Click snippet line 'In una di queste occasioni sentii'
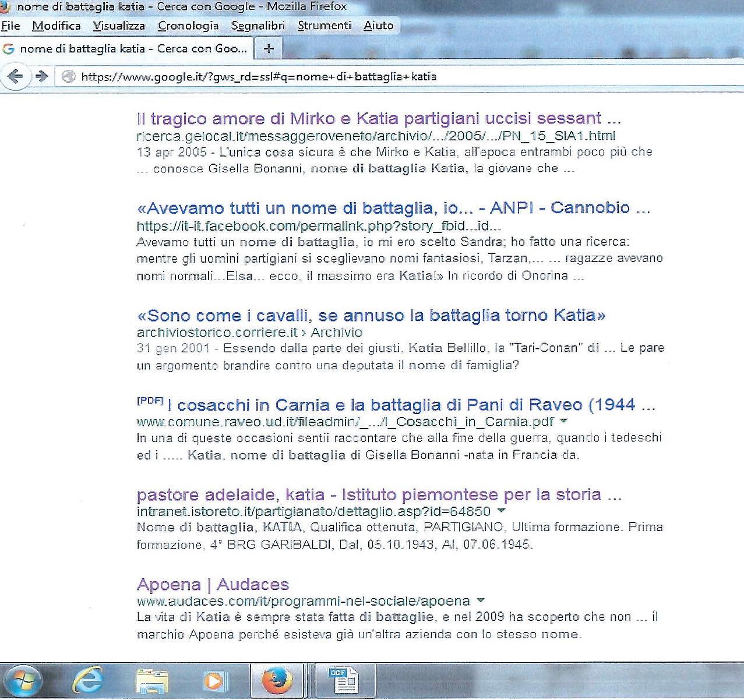 399,438
